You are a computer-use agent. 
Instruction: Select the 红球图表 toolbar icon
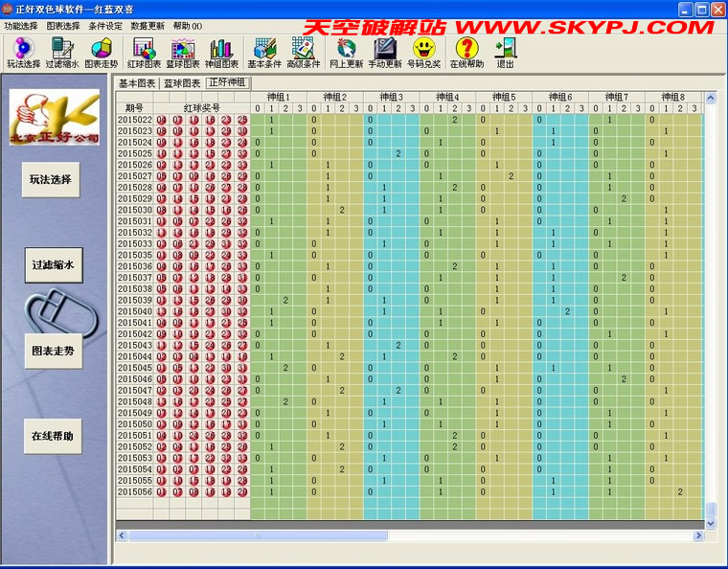144,53
